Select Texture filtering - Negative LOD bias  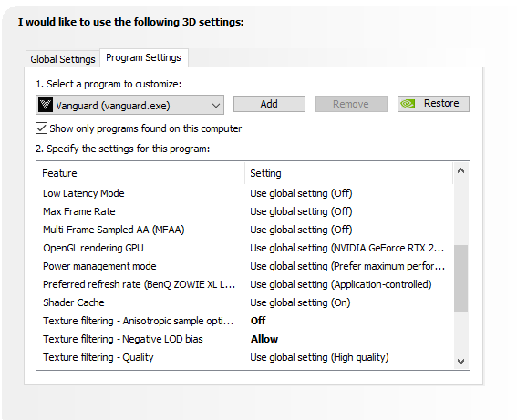pyautogui.click(x=123, y=339)
